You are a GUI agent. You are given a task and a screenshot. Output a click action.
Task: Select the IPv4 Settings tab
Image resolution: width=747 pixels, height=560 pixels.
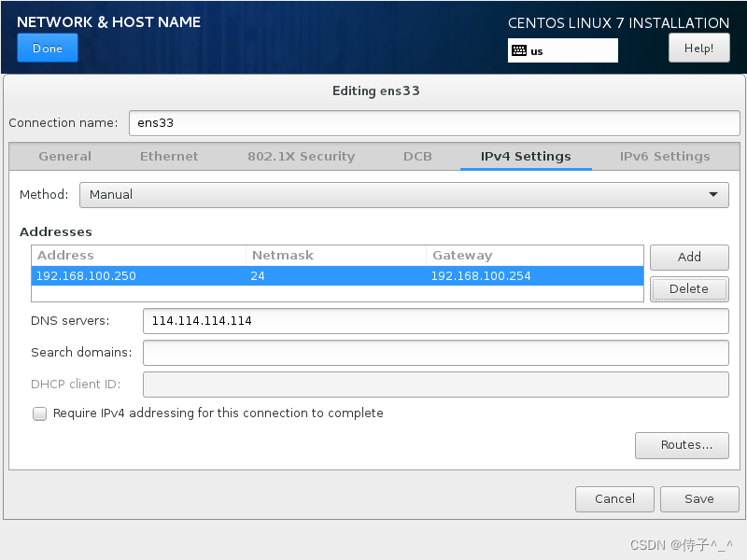click(526, 156)
